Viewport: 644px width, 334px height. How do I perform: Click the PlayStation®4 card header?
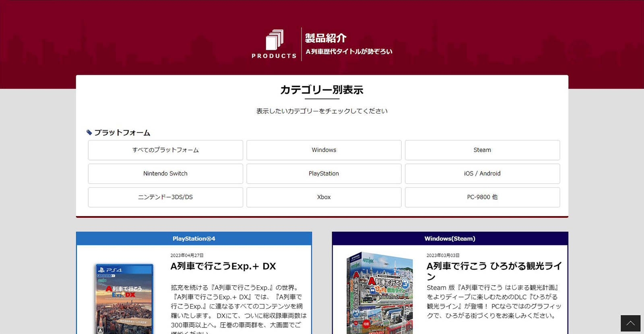(x=194, y=239)
